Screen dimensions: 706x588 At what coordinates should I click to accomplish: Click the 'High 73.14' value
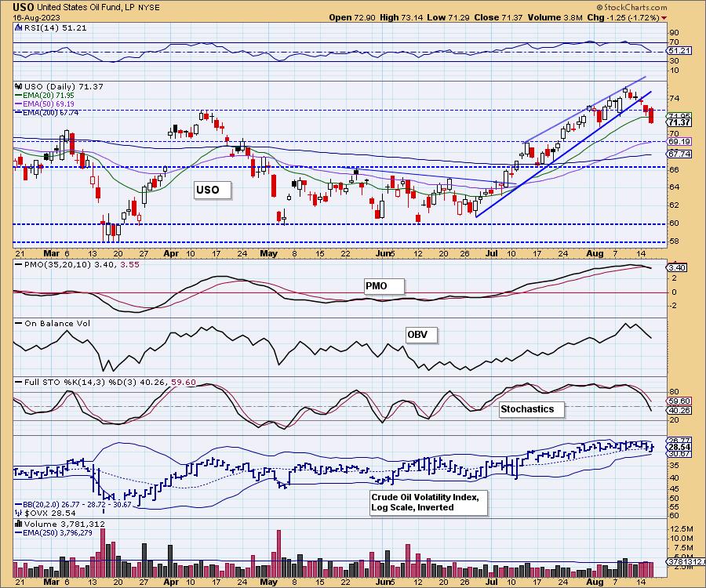click(402, 17)
